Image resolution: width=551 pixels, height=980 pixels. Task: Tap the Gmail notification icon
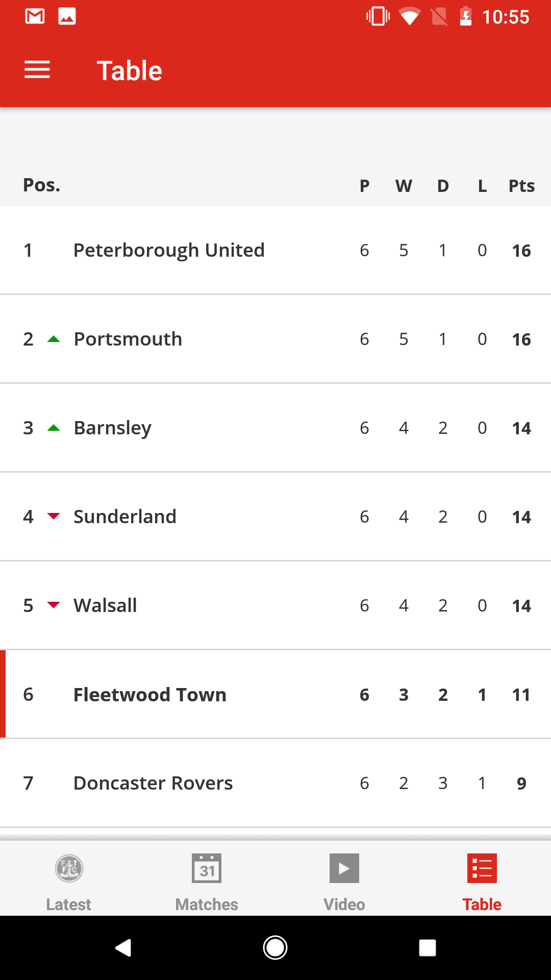click(35, 16)
